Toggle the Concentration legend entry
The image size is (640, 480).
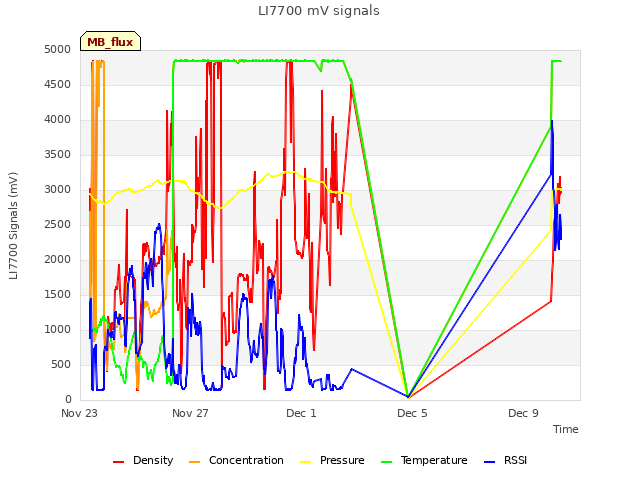236,460
